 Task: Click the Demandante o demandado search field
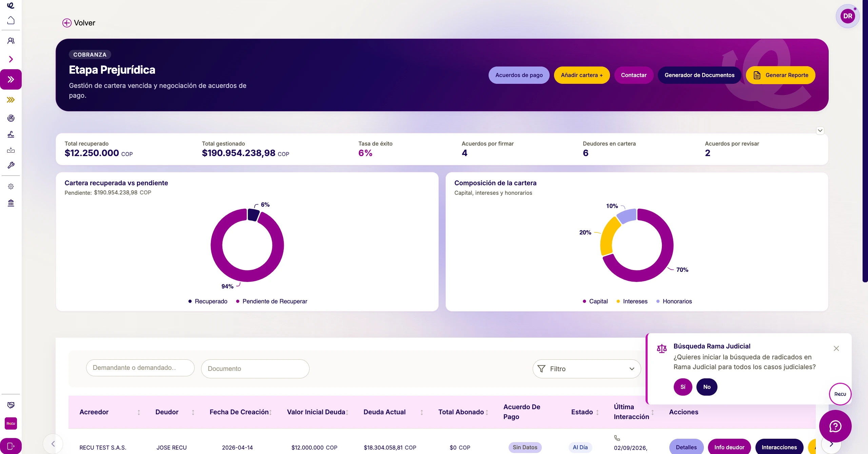[x=140, y=368]
